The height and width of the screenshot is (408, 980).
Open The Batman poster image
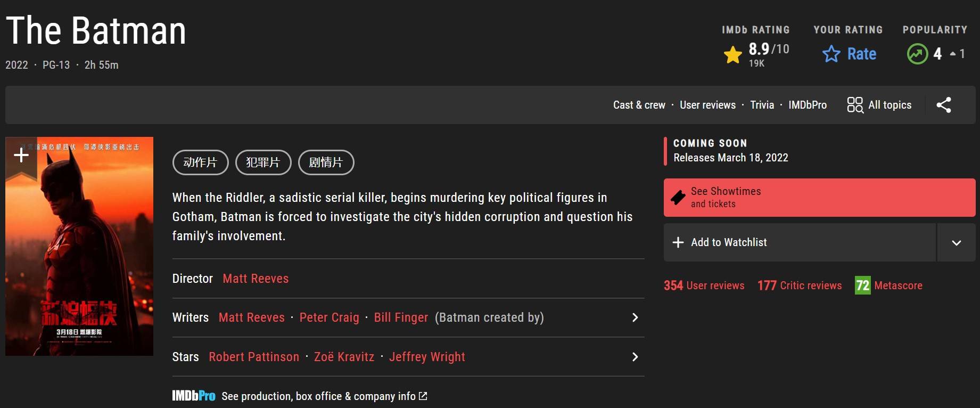[79, 246]
